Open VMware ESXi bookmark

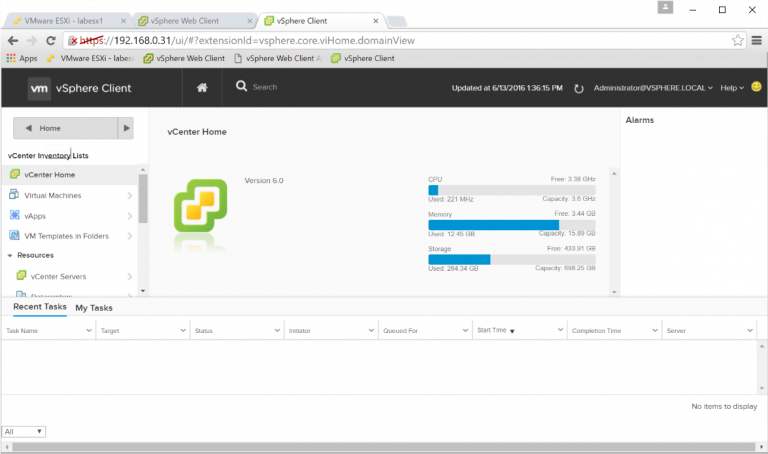coord(91,58)
